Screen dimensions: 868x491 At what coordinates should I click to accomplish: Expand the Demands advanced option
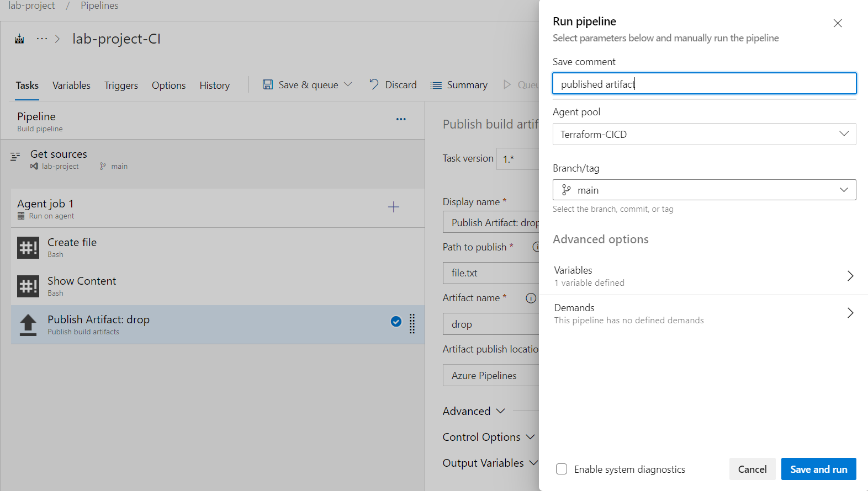(704, 313)
